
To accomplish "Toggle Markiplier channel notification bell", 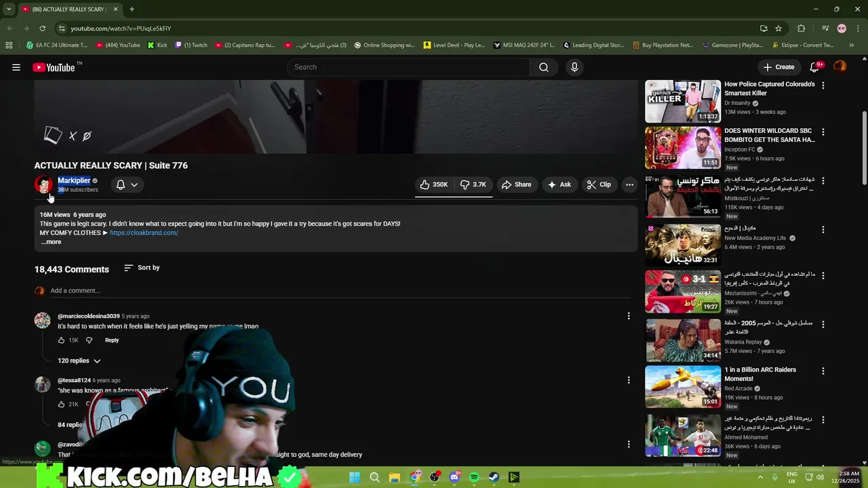I will click(x=121, y=184).
